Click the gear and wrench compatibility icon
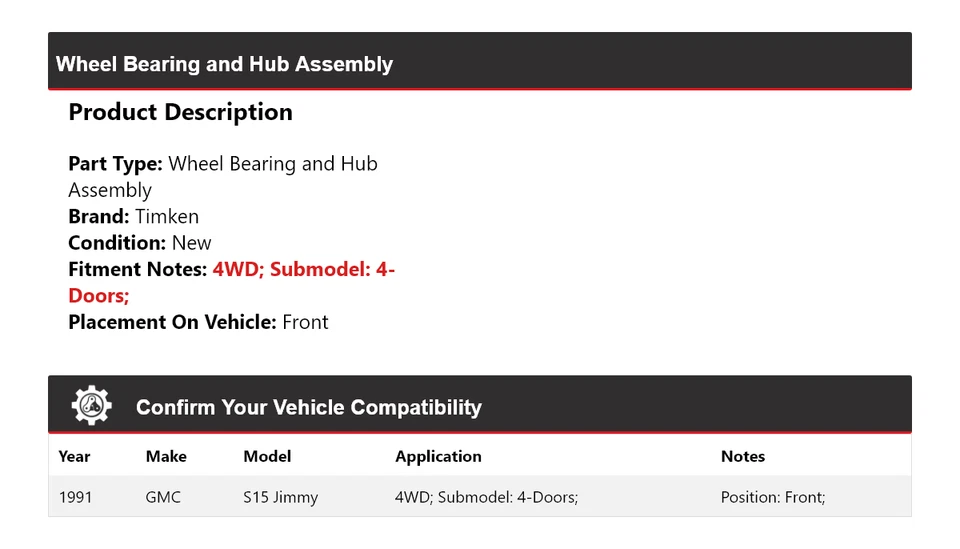This screenshot has height=549, width=960. [x=91, y=406]
